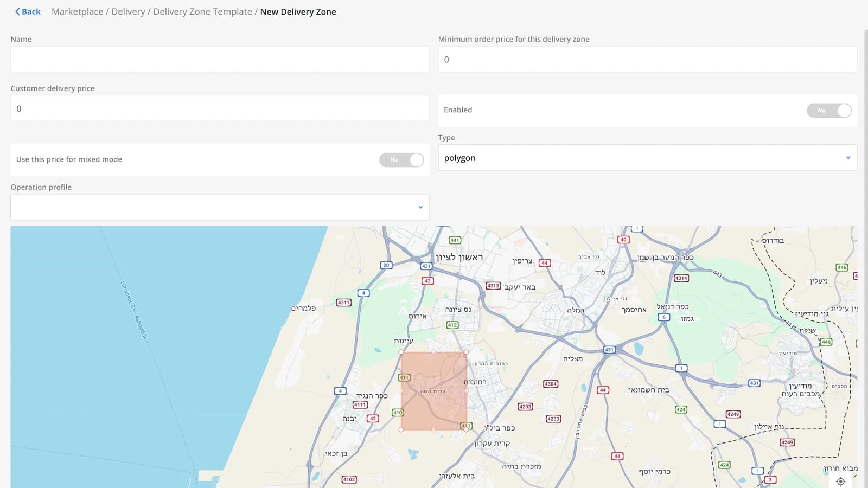This screenshot has height=488, width=868.
Task: Go back using the Back link
Action: 28,11
